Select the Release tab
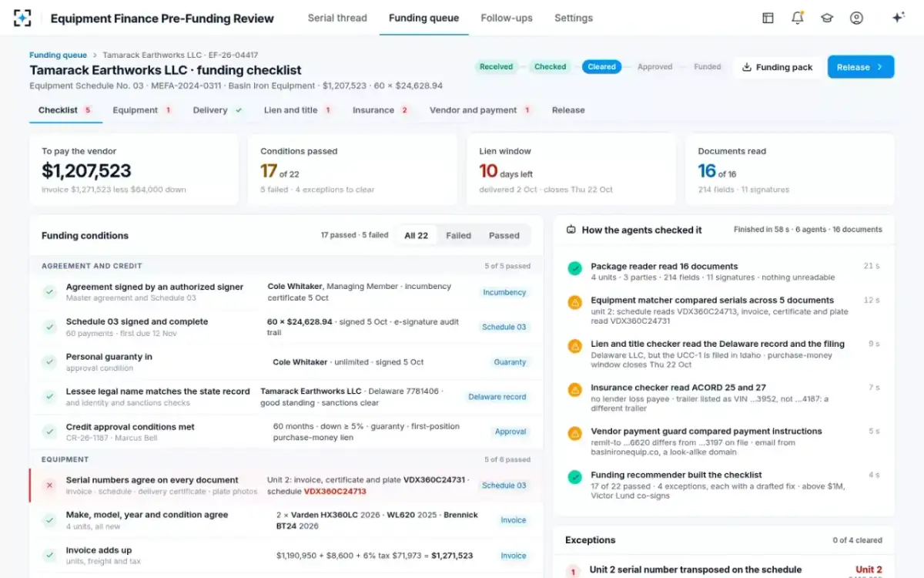This screenshot has width=924, height=578. pos(568,110)
